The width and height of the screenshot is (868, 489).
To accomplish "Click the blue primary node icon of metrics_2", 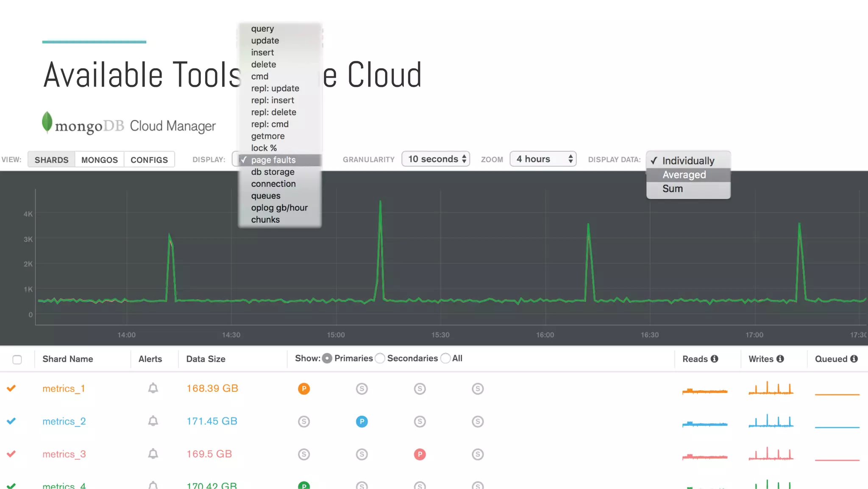I will [362, 421].
